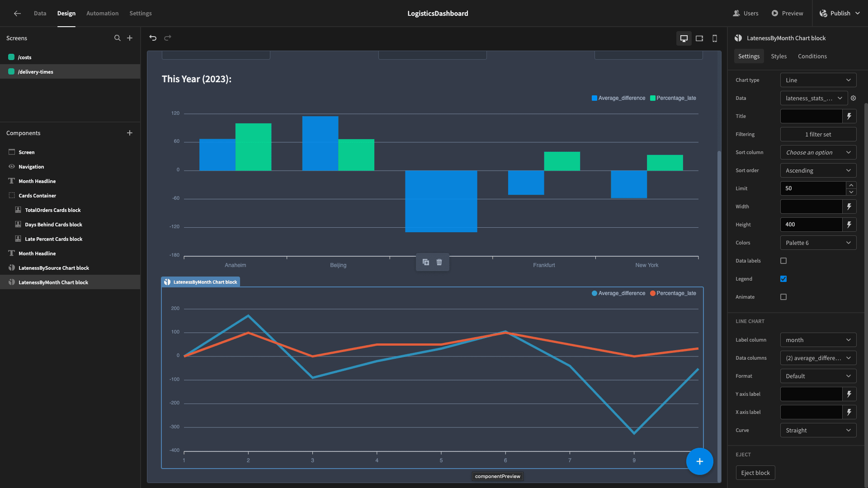
Task: Click the undo arrow icon
Action: click(153, 38)
